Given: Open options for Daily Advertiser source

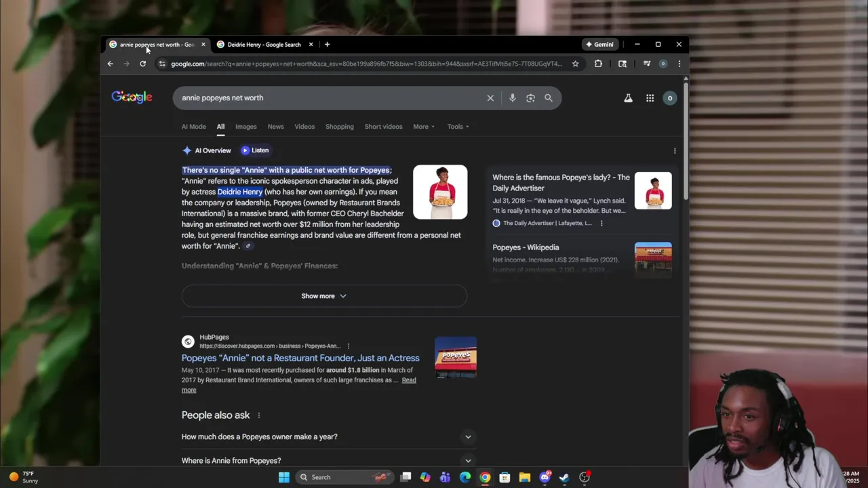Looking at the screenshot, I should [601, 223].
